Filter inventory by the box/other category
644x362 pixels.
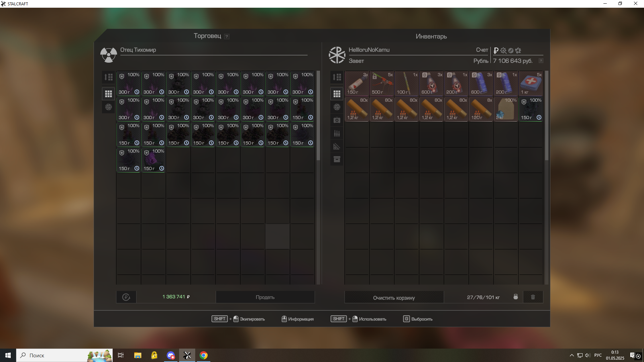click(337, 159)
